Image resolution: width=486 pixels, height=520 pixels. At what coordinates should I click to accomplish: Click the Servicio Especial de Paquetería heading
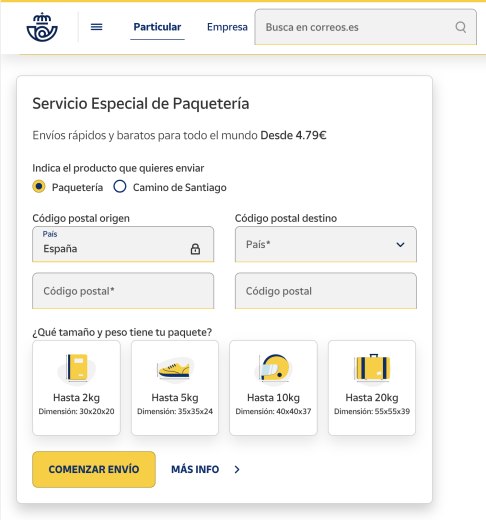point(141,103)
